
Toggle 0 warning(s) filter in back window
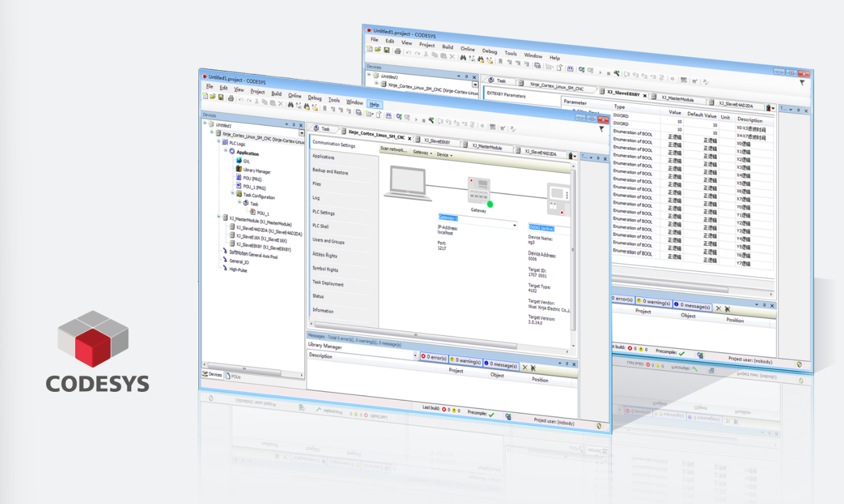(654, 303)
